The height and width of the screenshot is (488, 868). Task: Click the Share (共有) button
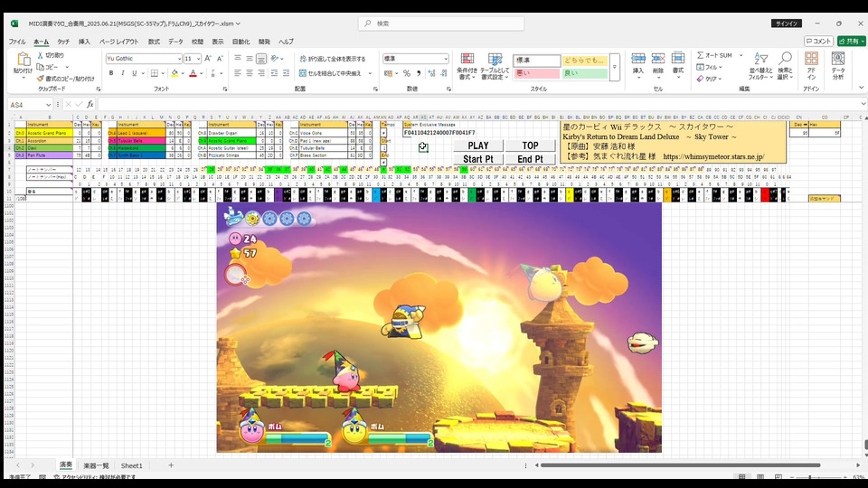852,42
